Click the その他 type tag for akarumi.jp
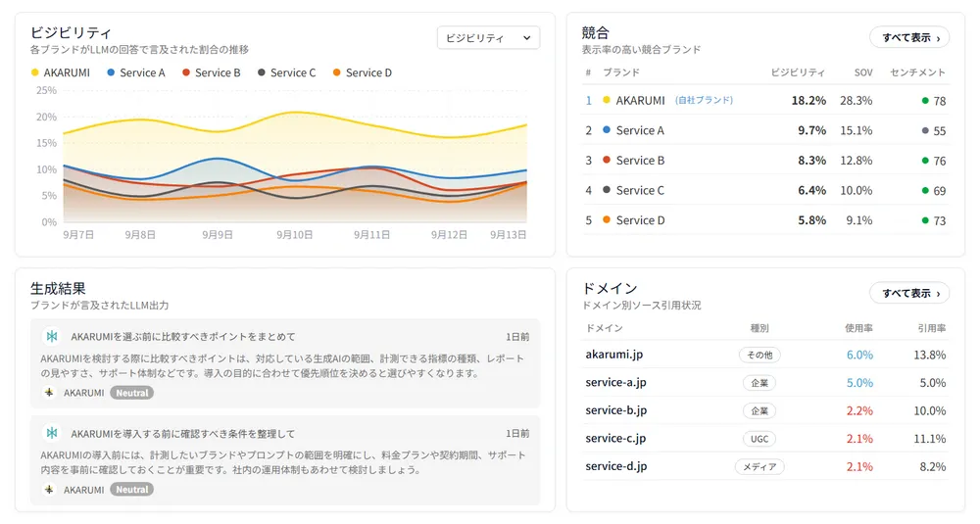 pyautogui.click(x=759, y=355)
